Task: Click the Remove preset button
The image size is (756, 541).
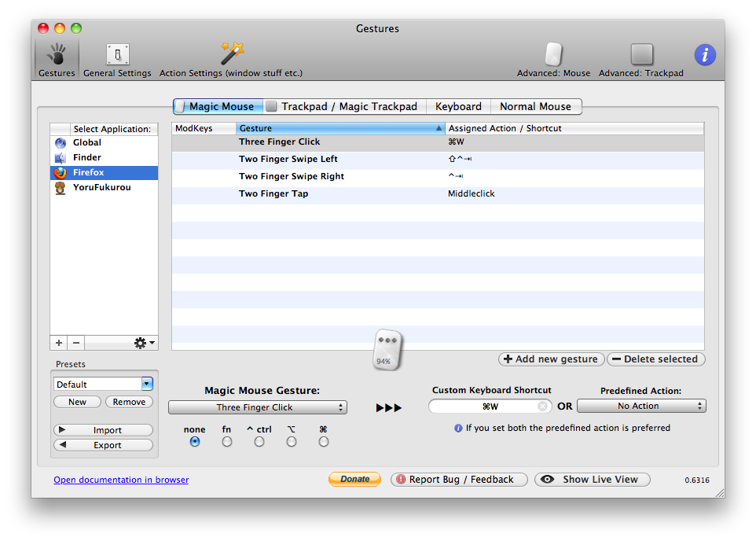Action: (129, 402)
